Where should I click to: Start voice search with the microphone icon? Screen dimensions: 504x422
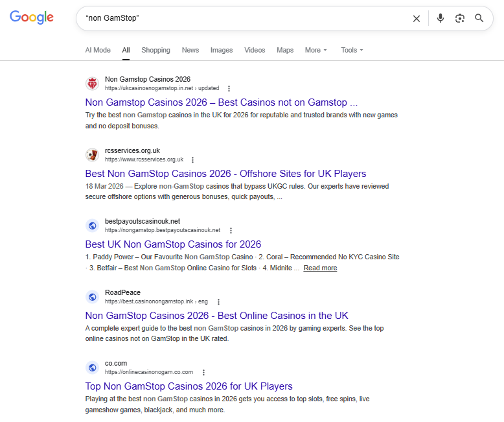(x=441, y=18)
